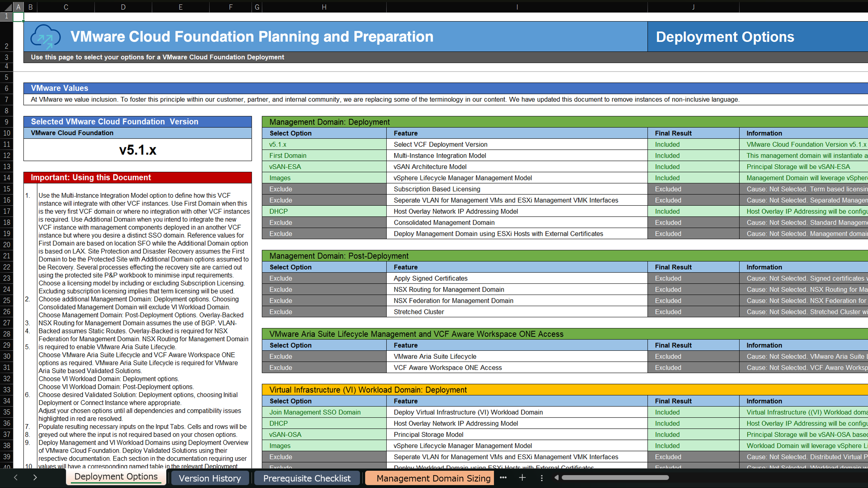Select the Join Management SSO Domain cell

coord(324,412)
